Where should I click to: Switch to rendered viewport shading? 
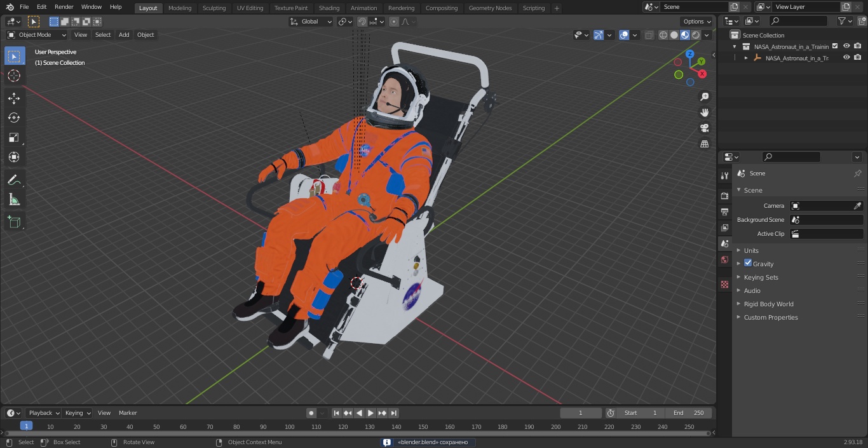696,35
